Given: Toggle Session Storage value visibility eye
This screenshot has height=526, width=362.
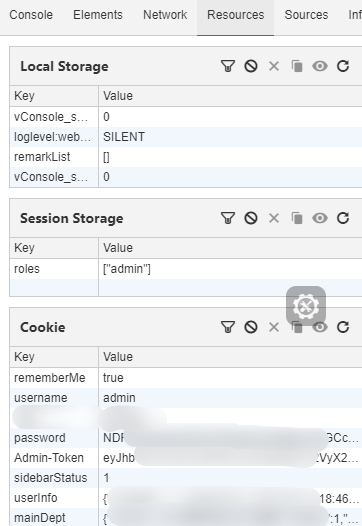Looking at the screenshot, I should pyautogui.click(x=320, y=218).
